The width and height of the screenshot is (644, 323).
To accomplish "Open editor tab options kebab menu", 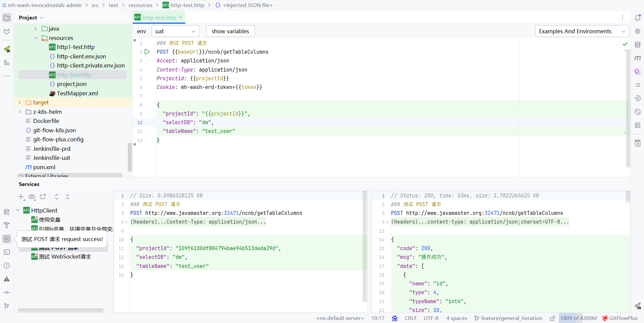I will [x=623, y=17].
